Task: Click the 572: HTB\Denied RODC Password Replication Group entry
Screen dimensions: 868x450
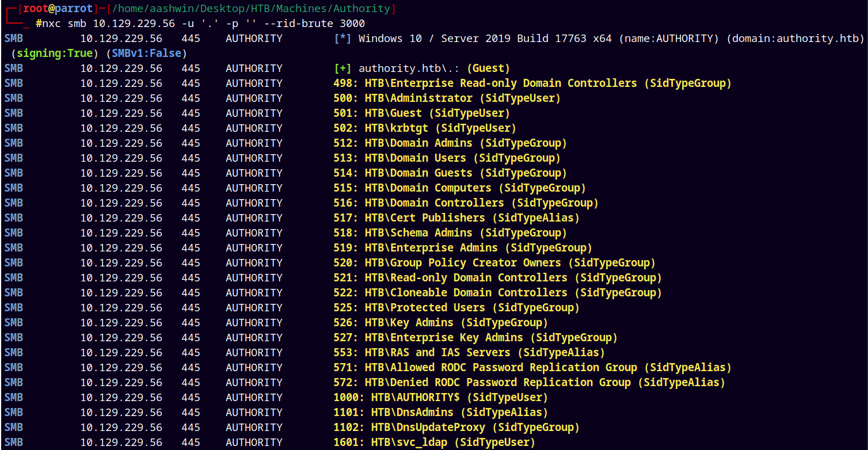Action: [529, 383]
